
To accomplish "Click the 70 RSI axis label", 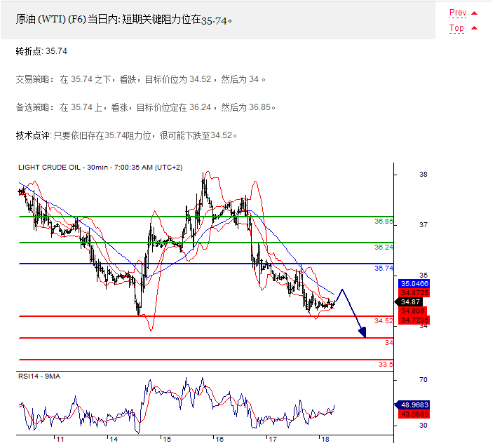I will [423, 380].
